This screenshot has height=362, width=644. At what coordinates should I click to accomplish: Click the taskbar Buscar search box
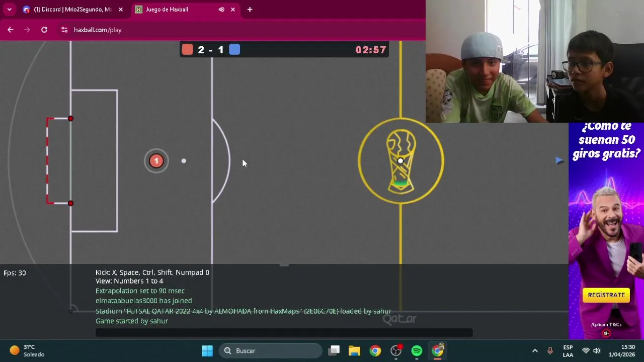coord(271,351)
